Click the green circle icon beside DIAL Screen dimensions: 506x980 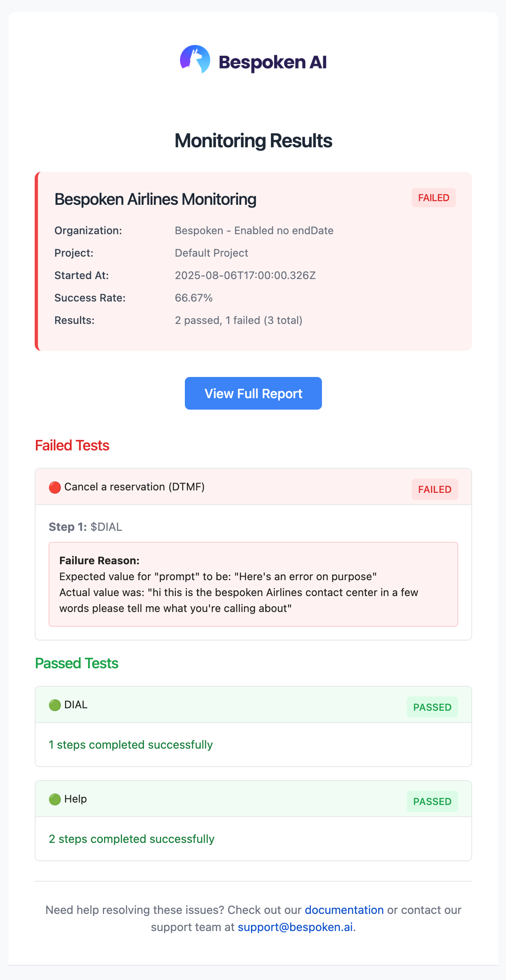point(55,705)
